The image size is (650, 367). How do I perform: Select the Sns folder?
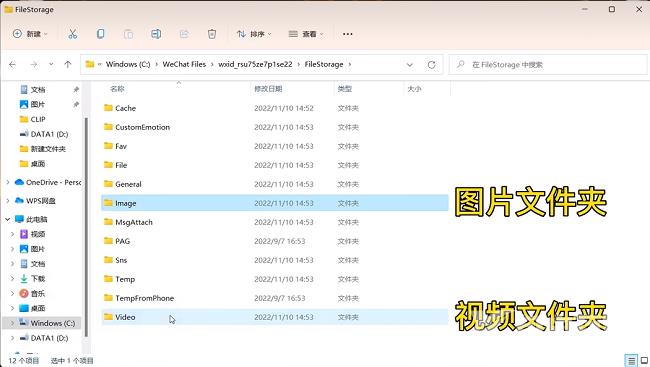(x=274, y=260)
